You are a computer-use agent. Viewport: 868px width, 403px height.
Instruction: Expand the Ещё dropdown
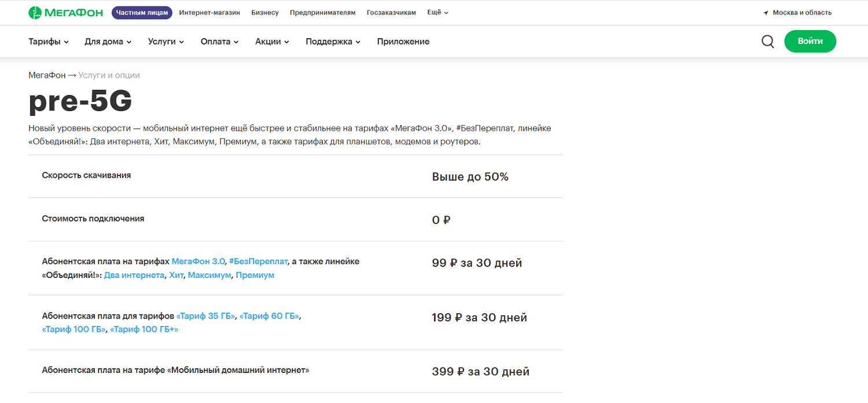[437, 12]
